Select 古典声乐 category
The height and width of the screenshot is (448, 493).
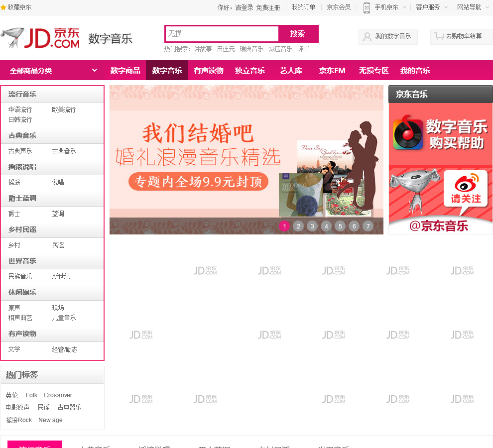pos(20,151)
